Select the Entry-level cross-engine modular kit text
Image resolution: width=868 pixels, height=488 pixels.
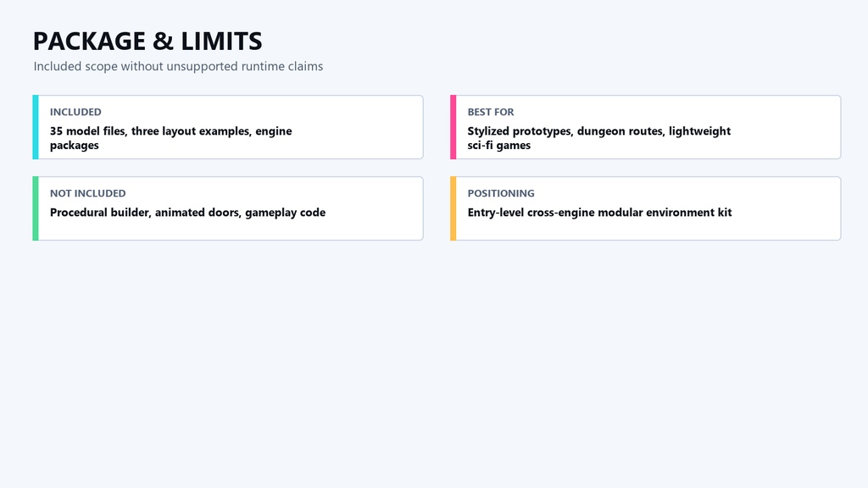coord(599,213)
